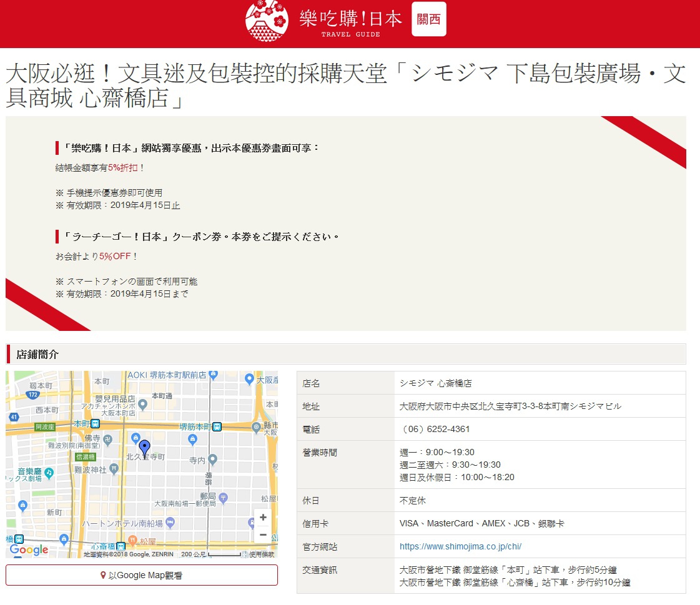700x605 pixels.
Task: Select the アカチャンホンポ store marker
Action: (143, 405)
